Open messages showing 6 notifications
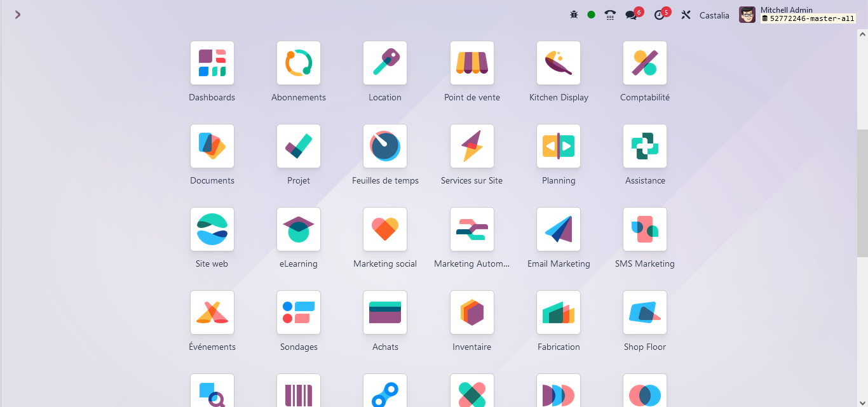This screenshot has height=407, width=868. [x=632, y=14]
